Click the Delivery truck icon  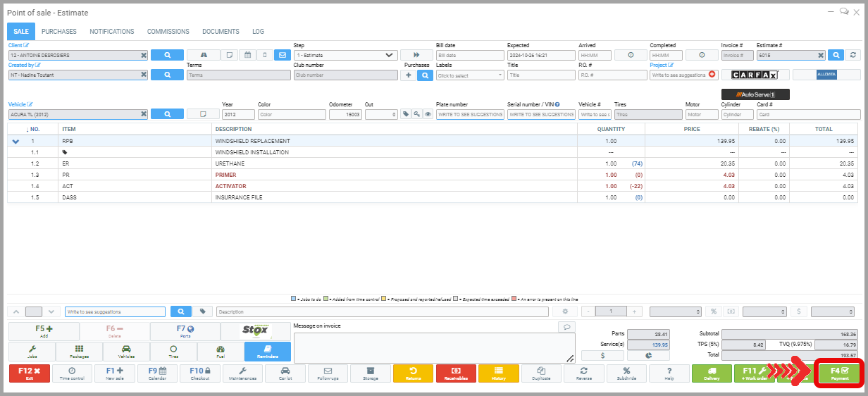coord(712,373)
